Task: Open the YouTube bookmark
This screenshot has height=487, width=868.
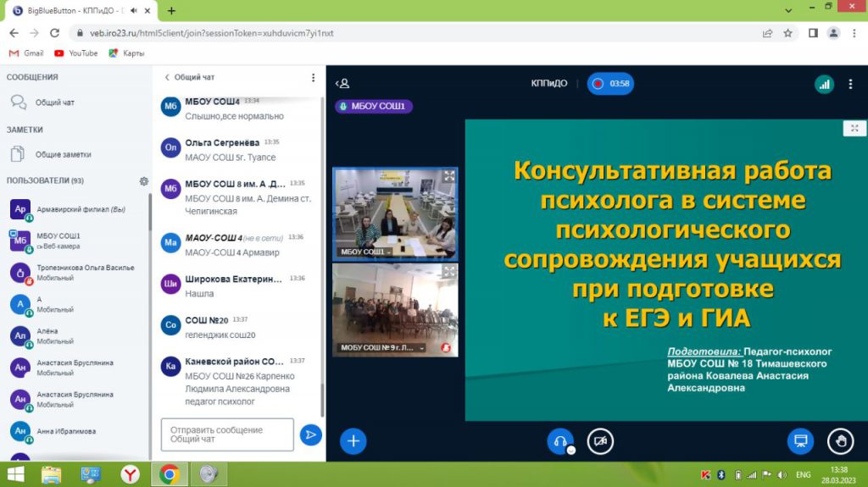Action: pos(75,53)
